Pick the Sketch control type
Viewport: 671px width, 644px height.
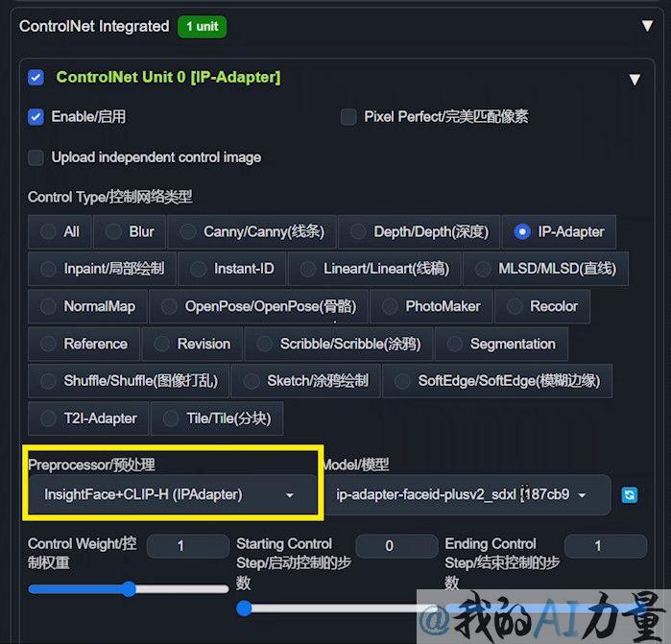tap(305, 381)
